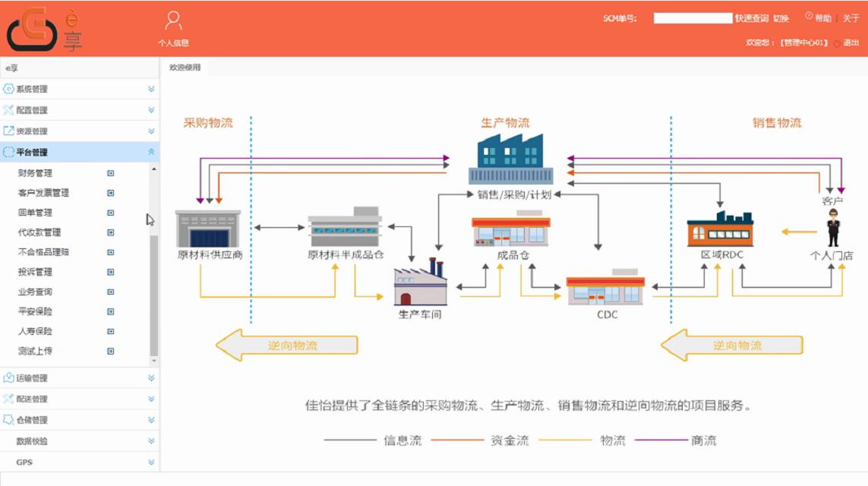Expand the plus box next to 财务管理
The width and height of the screenshot is (868, 486).
pyautogui.click(x=111, y=173)
